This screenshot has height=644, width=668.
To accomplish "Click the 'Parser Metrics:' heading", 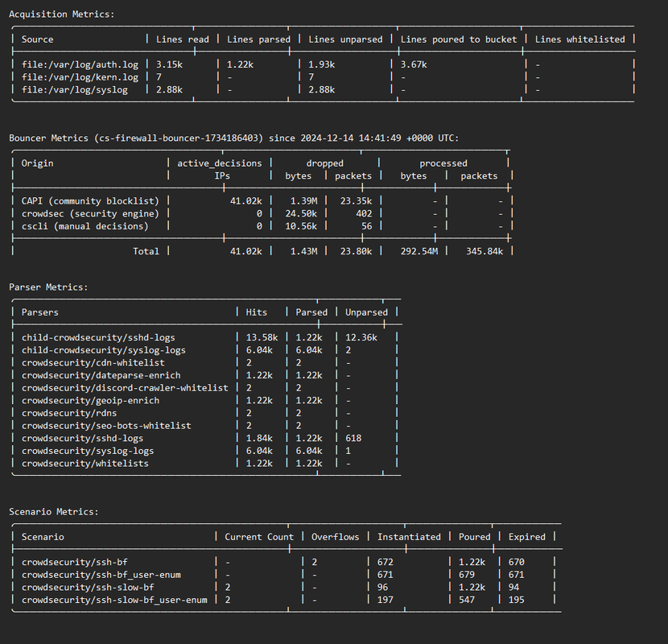I will tap(48, 287).
